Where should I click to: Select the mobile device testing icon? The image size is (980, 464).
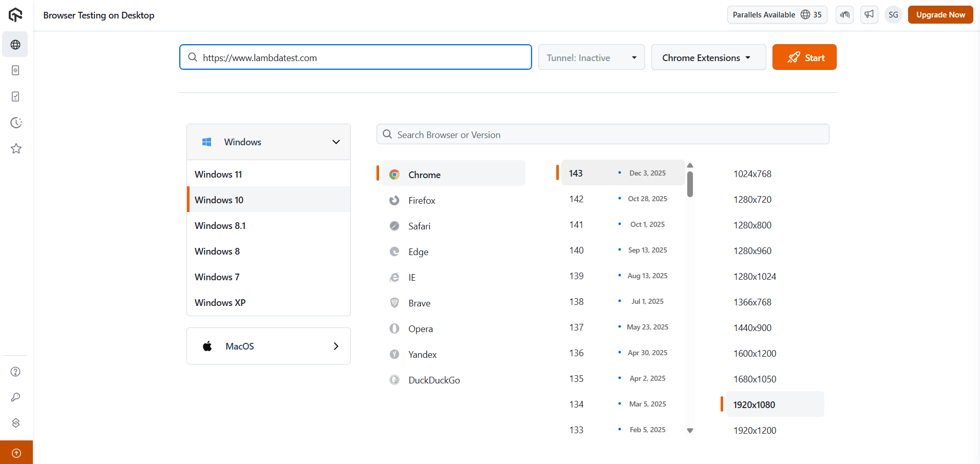pyautogui.click(x=15, y=70)
